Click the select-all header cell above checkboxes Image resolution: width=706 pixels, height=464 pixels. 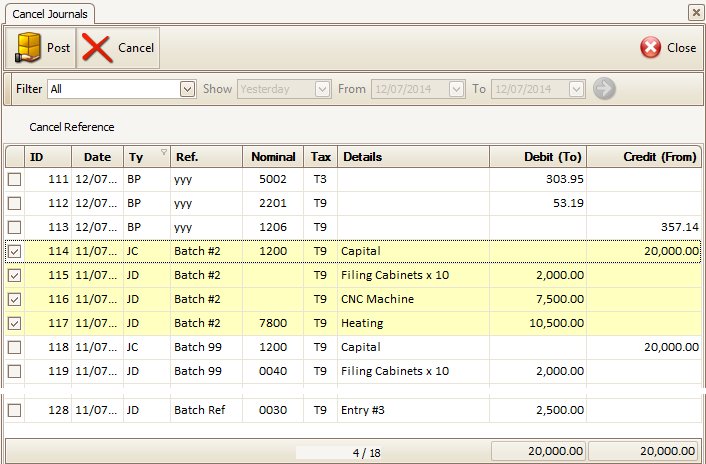(x=15, y=157)
